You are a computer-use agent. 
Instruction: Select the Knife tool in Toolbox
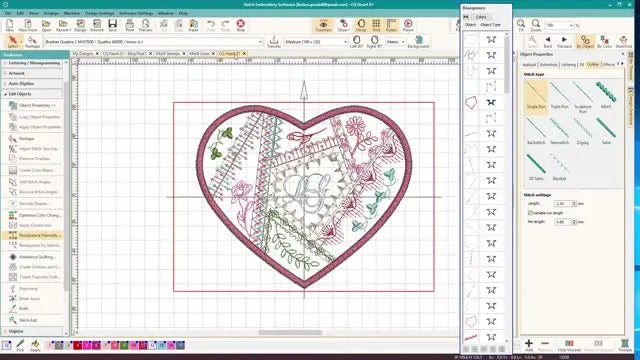click(x=24, y=309)
